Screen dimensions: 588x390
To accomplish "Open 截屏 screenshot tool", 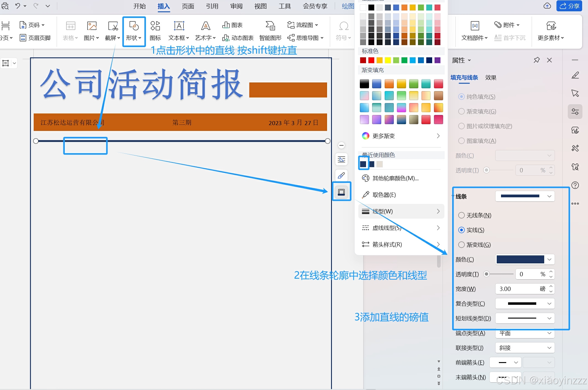I will click(x=112, y=31).
